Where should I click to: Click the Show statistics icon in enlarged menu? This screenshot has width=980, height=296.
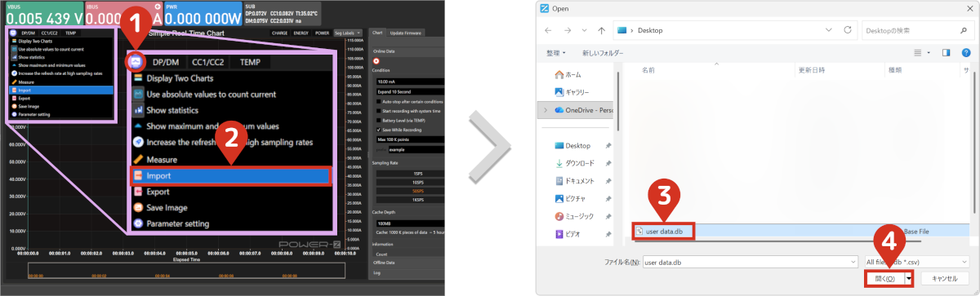pyautogui.click(x=139, y=110)
